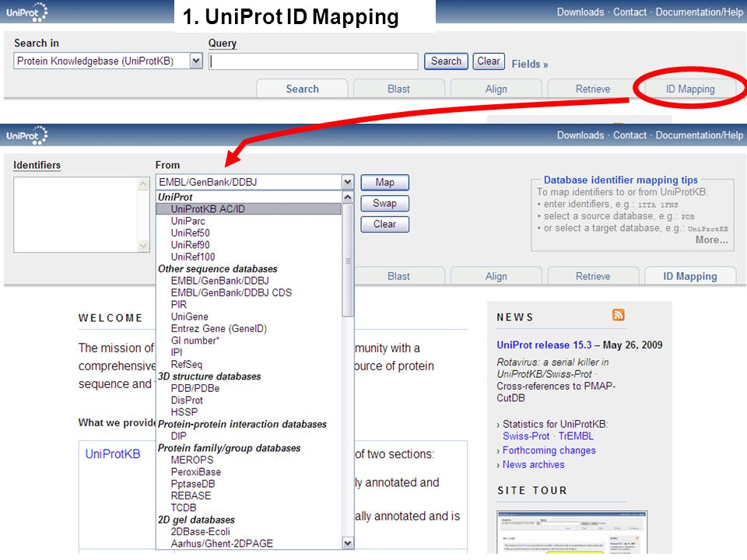
Task: Open Documentation/Help in the top header
Action: pyautogui.click(x=699, y=12)
